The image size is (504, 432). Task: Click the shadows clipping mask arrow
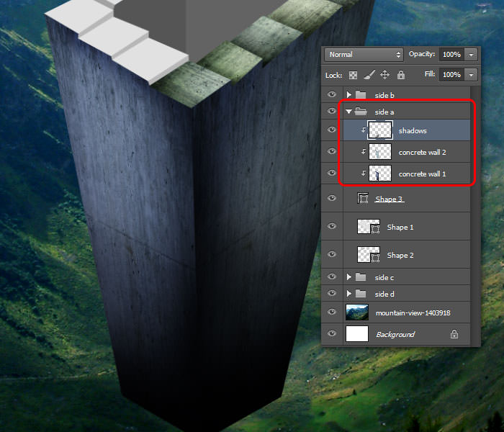click(x=363, y=130)
